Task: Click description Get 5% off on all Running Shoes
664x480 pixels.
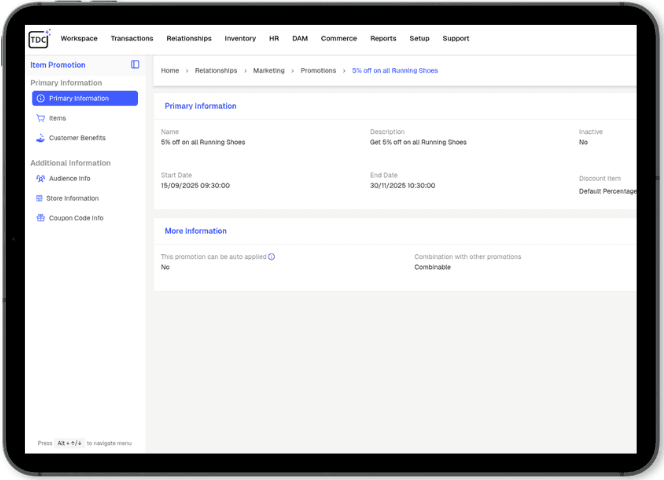Action: point(418,142)
